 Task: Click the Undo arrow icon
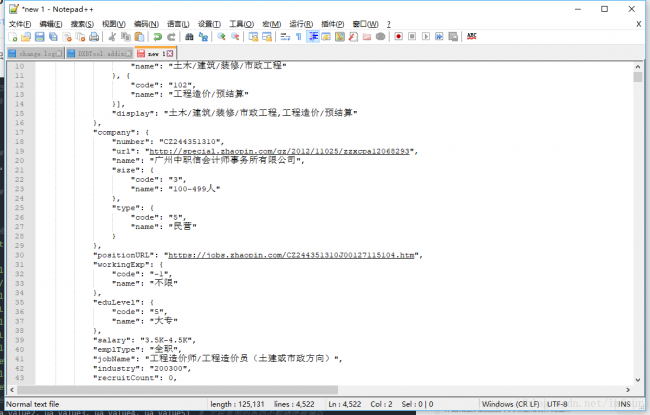[157, 36]
